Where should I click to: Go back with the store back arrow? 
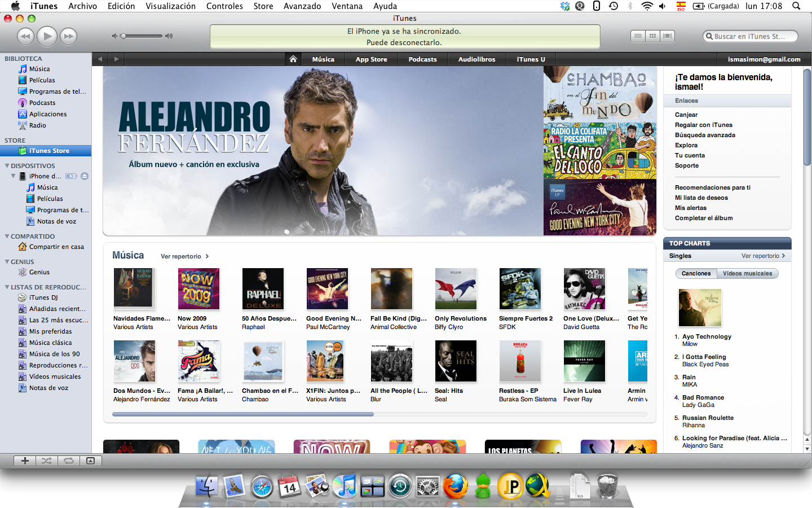(100, 59)
